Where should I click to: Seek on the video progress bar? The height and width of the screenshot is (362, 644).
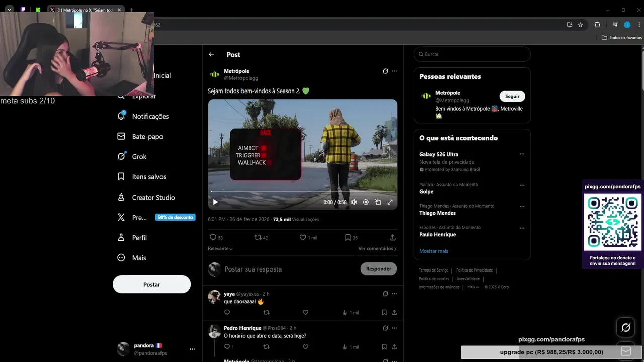click(302, 192)
